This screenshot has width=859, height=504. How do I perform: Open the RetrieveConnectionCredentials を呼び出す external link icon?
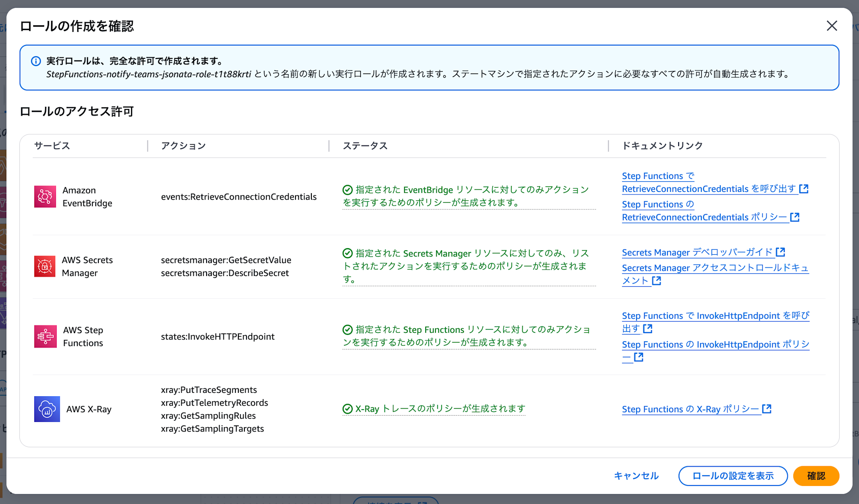tap(804, 188)
